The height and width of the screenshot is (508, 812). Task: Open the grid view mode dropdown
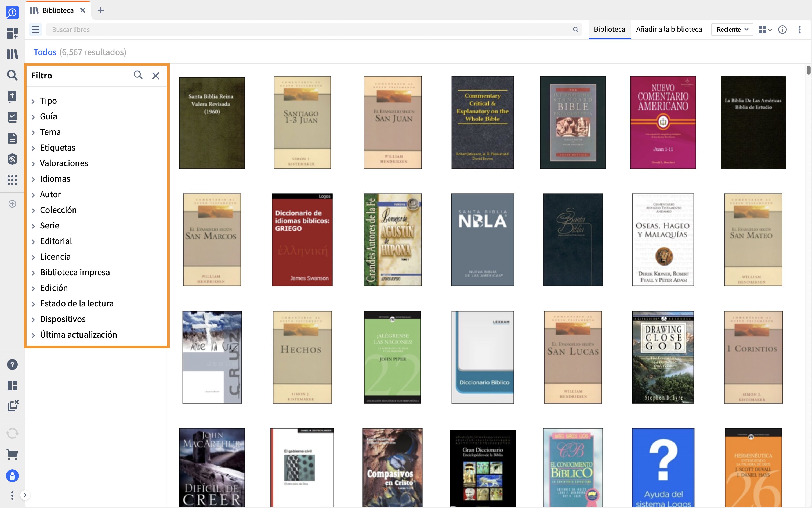point(765,30)
